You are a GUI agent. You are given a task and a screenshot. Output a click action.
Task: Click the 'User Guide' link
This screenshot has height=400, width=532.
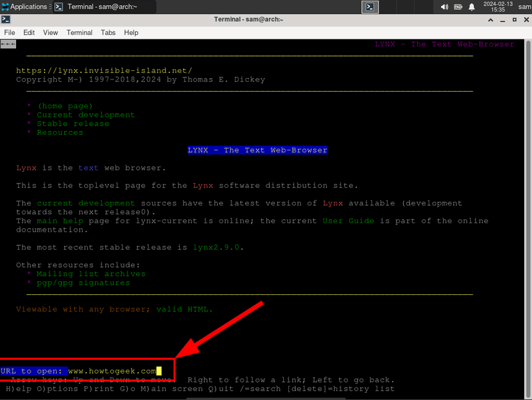point(349,221)
